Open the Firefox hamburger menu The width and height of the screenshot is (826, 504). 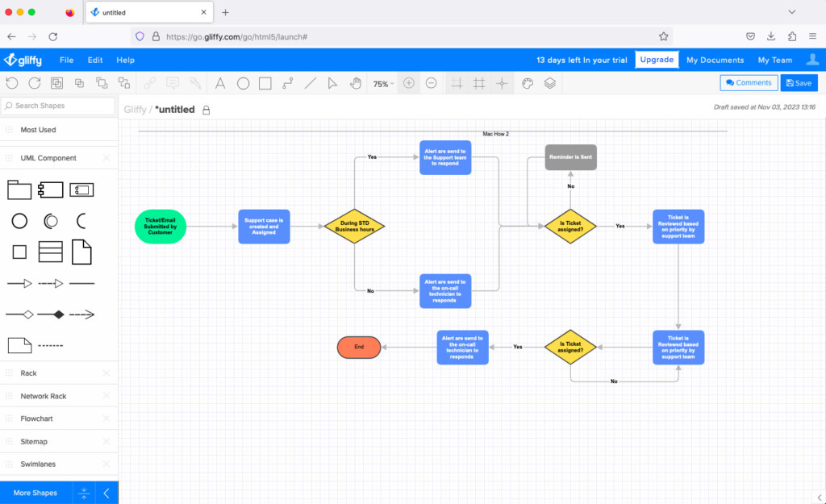pos(812,36)
